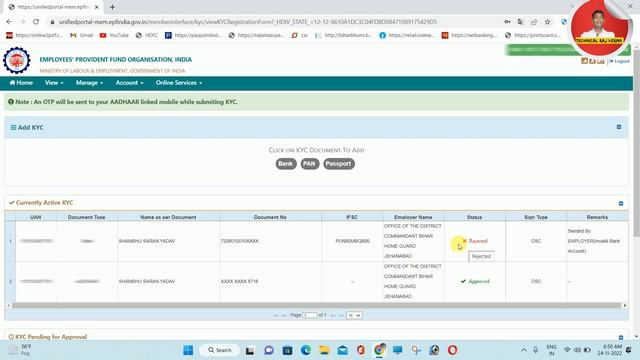Click the weather widget on taskbar
The width and height of the screenshot is (640, 360).
pos(19,350)
